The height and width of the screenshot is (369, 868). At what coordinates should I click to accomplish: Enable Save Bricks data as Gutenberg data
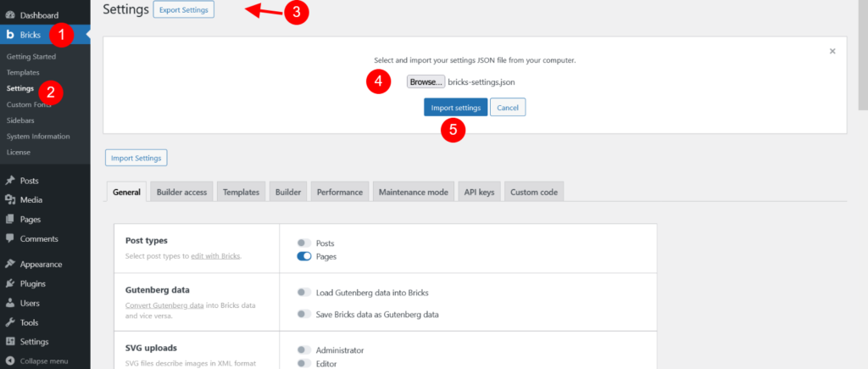click(x=304, y=314)
